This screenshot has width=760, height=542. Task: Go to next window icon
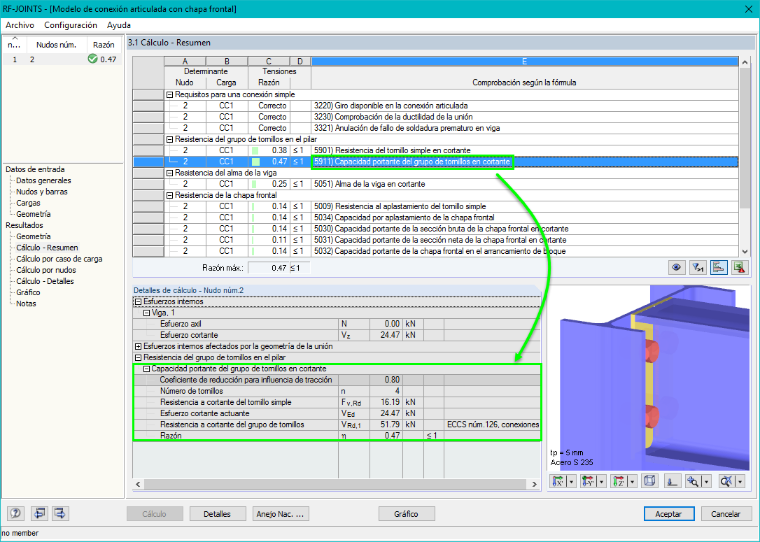pyautogui.click(x=60, y=513)
